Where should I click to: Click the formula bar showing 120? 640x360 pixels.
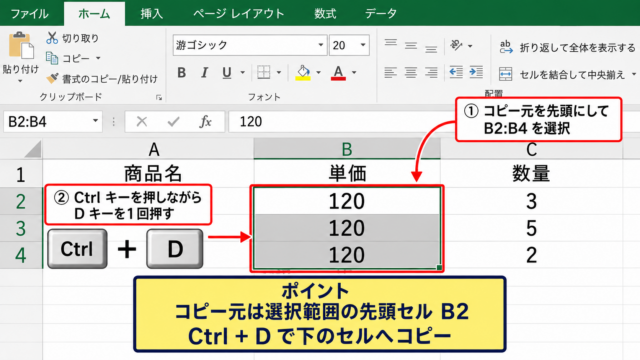pyautogui.click(x=342, y=122)
